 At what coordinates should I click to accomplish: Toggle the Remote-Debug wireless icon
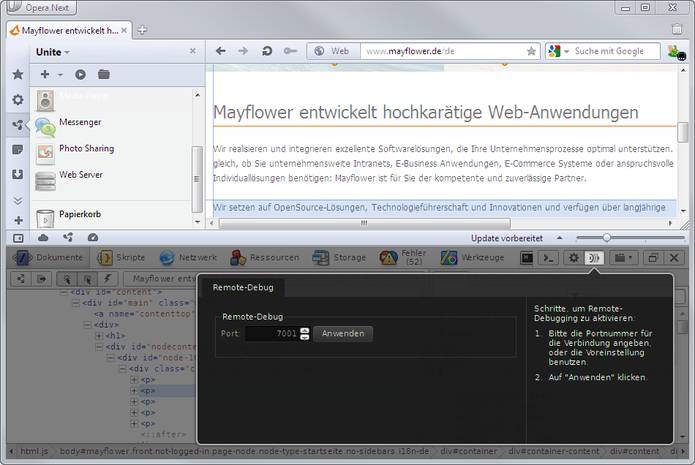point(594,258)
